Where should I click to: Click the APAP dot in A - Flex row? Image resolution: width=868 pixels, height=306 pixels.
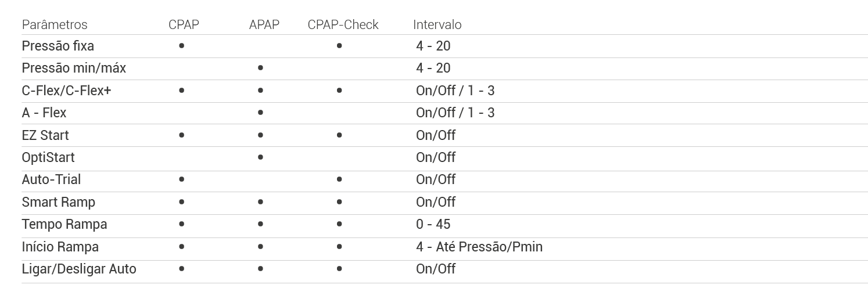click(x=260, y=113)
